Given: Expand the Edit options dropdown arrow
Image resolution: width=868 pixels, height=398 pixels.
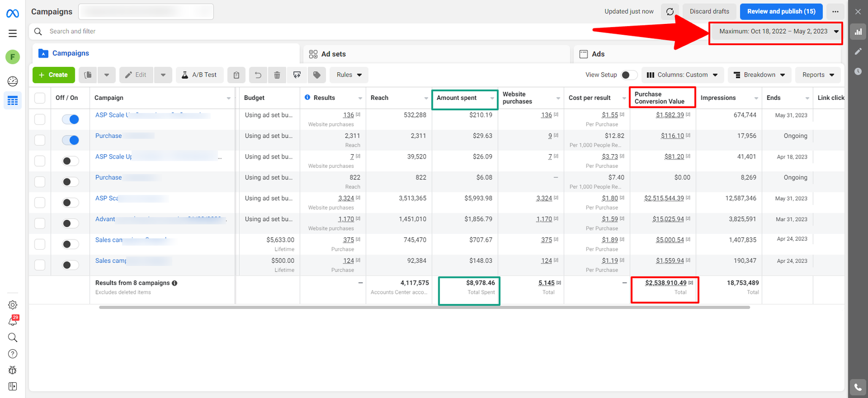Looking at the screenshot, I should pyautogui.click(x=163, y=75).
